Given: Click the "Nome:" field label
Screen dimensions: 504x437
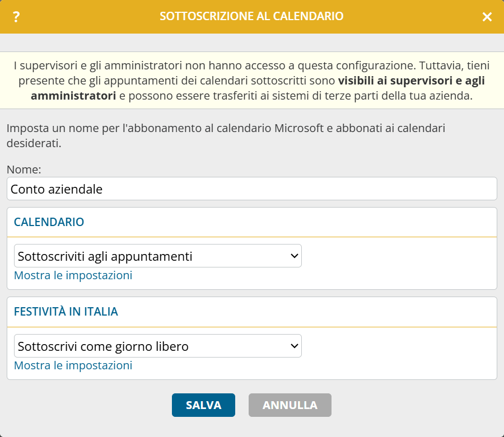Looking at the screenshot, I should (24, 170).
